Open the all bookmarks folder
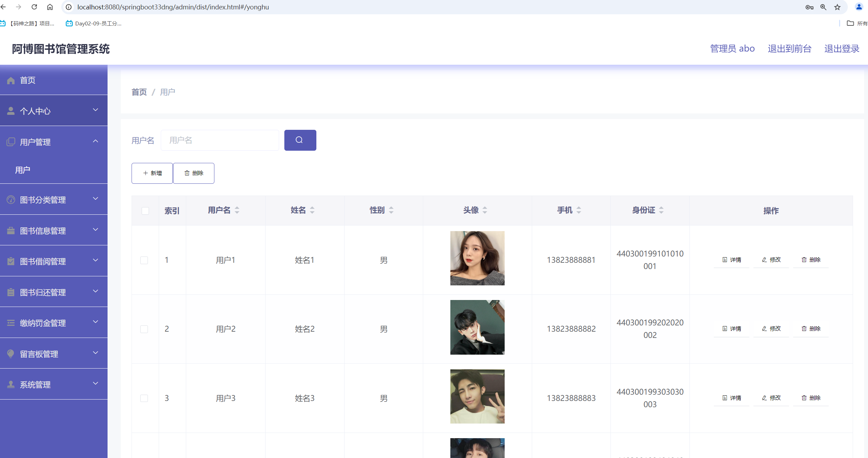The height and width of the screenshot is (458, 868). (857, 23)
